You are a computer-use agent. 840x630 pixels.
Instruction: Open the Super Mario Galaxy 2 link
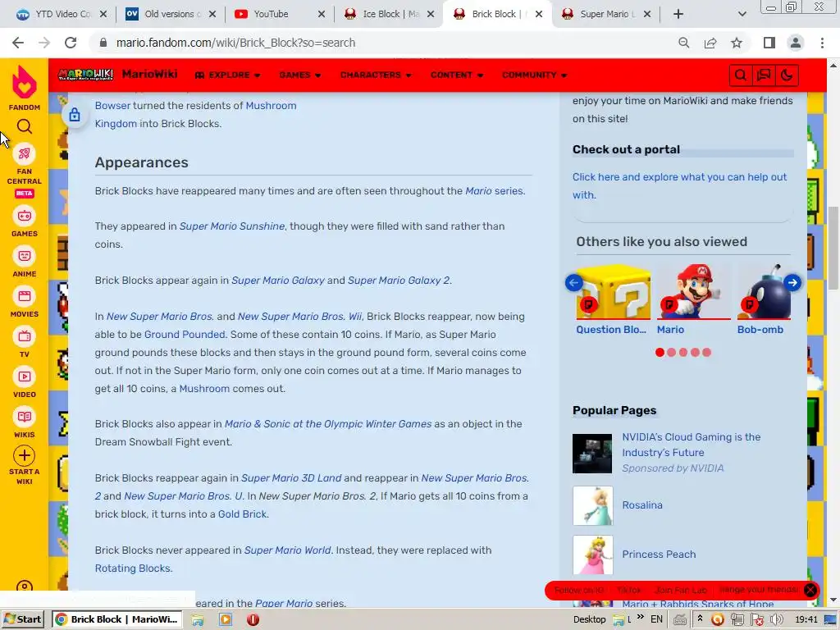click(x=399, y=281)
